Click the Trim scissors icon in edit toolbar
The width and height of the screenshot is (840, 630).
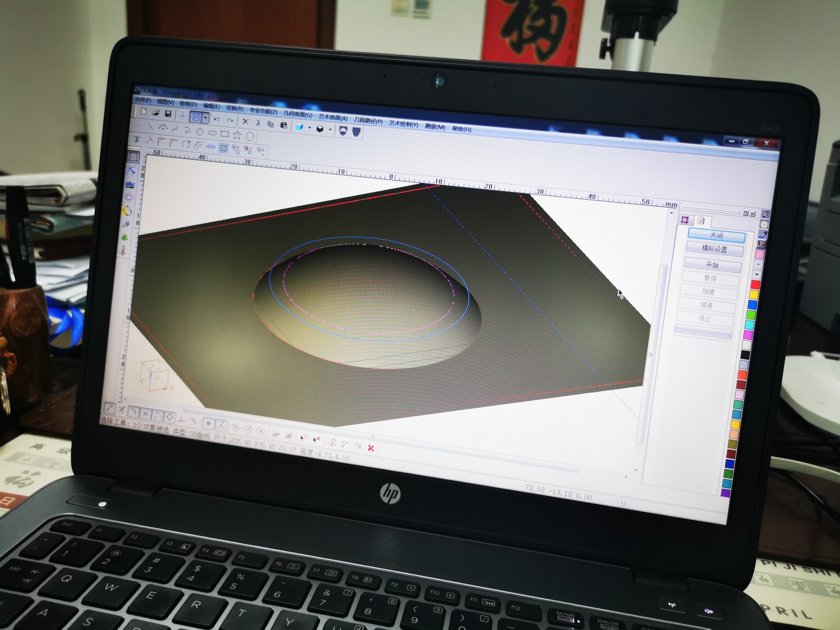pos(137,140)
